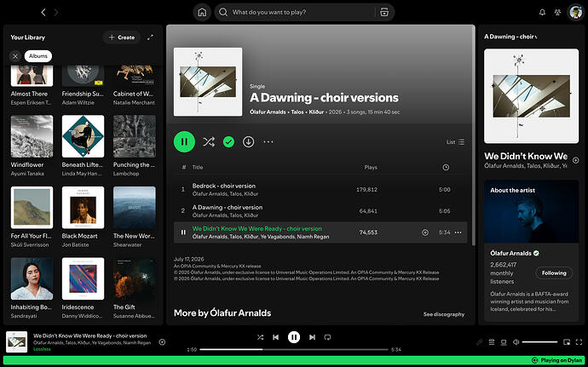Screen dimensions: 588x367
Task: Click the Create button in library
Action: [x=122, y=37]
